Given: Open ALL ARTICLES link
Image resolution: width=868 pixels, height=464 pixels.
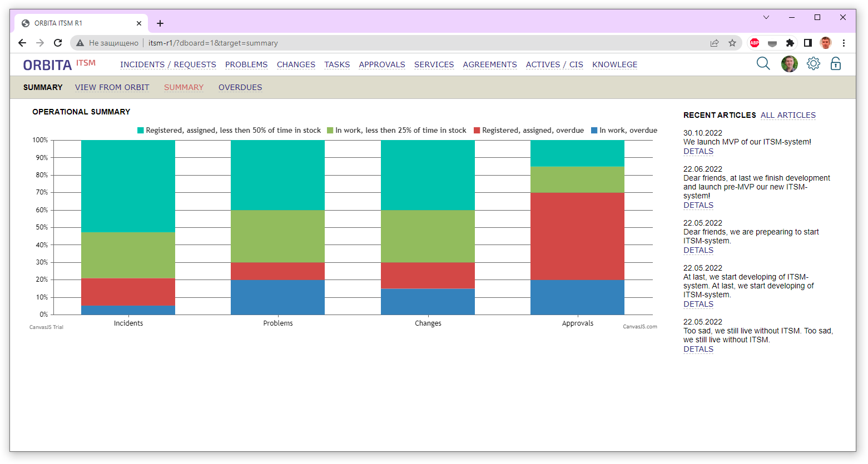Looking at the screenshot, I should pos(788,115).
